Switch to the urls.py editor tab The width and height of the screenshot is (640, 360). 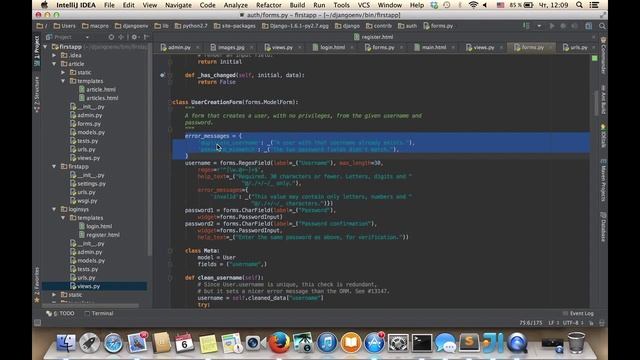pyautogui.click(x=576, y=47)
